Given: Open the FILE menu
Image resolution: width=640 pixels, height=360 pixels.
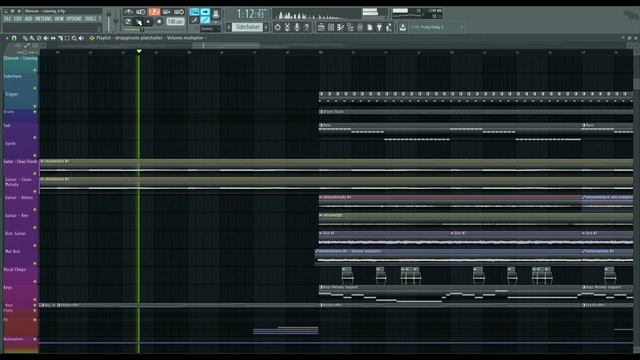Looking at the screenshot, I should [x=7, y=19].
